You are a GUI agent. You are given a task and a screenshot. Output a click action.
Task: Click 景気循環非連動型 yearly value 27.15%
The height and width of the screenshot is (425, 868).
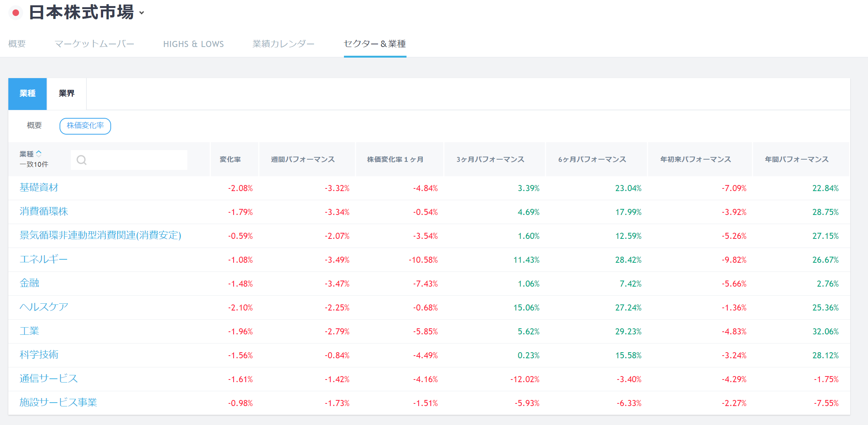[826, 236]
